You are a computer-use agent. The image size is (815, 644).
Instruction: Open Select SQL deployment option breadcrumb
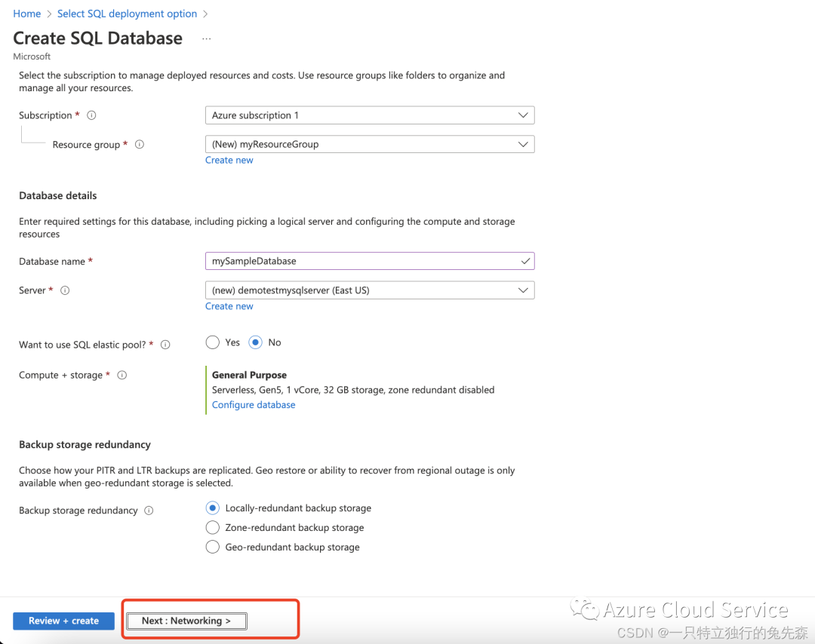tap(127, 14)
